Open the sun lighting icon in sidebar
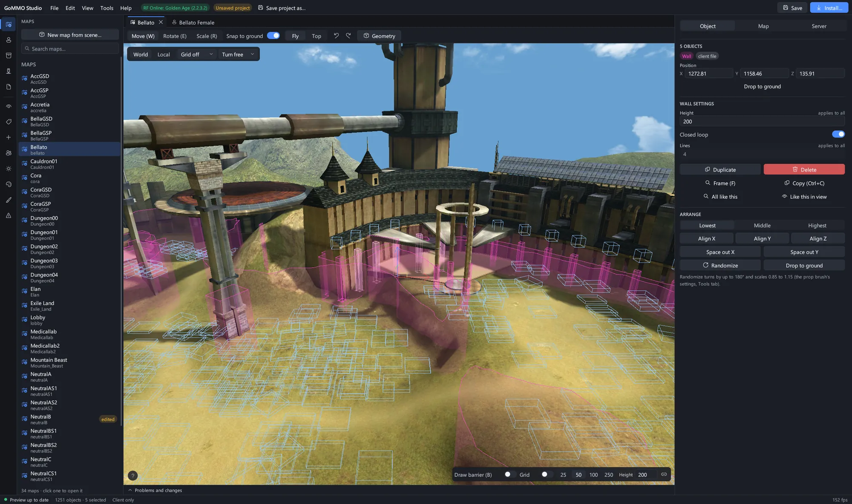The width and height of the screenshot is (852, 504). click(x=9, y=169)
